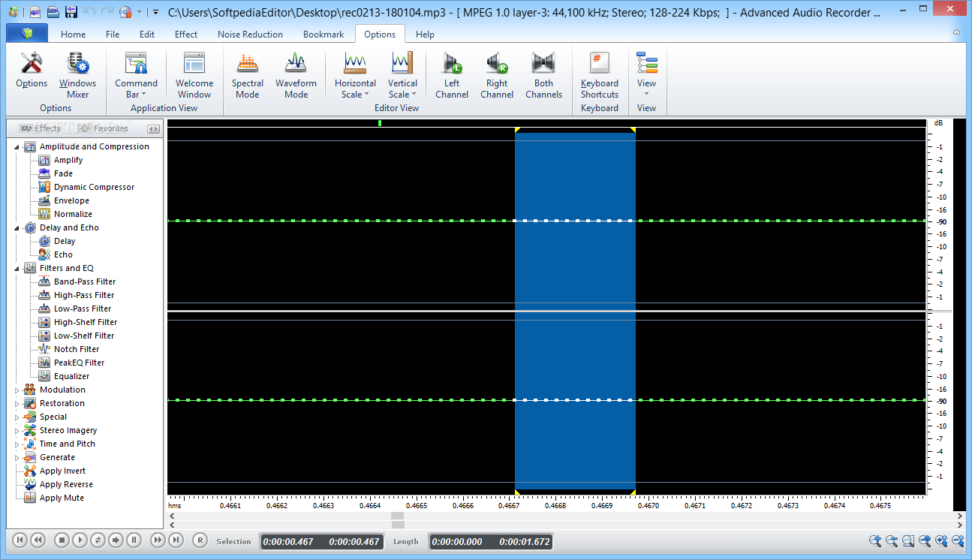972x560 pixels.
Task: Click the selection start time field
Action: [288, 541]
